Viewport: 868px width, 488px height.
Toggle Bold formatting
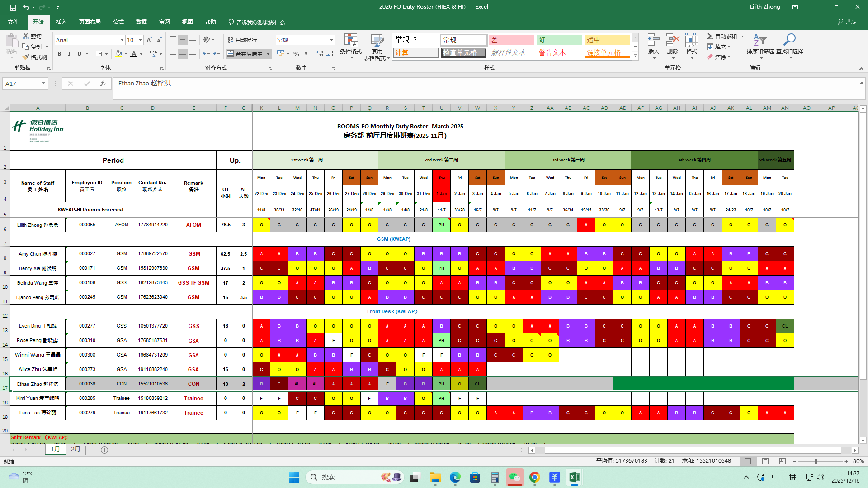coord(59,54)
